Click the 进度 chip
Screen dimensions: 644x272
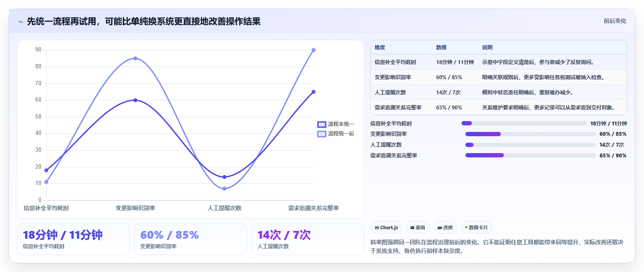click(x=445, y=227)
